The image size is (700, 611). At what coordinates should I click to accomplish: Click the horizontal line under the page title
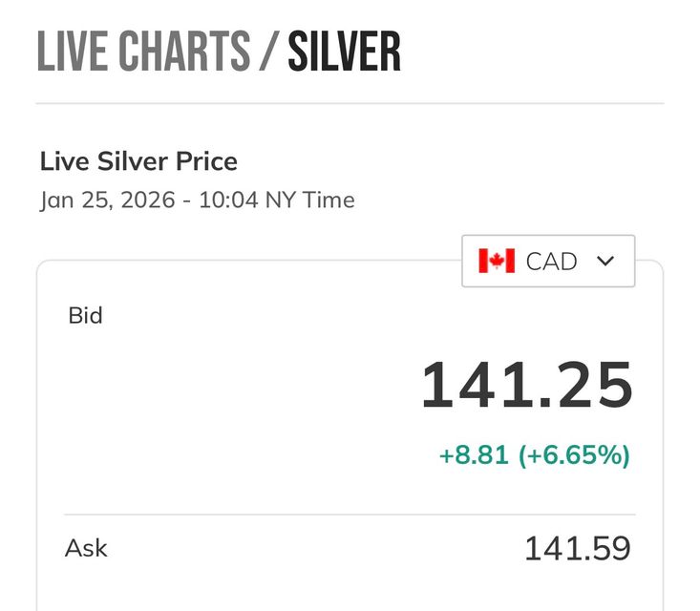350,102
